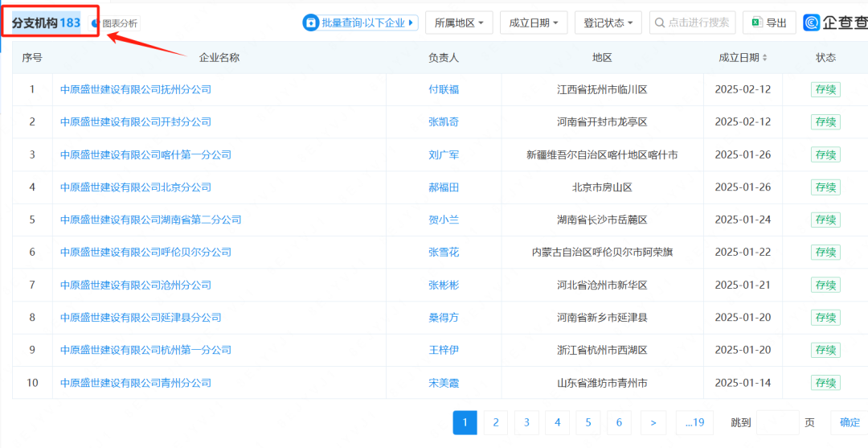The image size is (868, 448).
Task: Click the 跳到 page number input
Action: [778, 422]
